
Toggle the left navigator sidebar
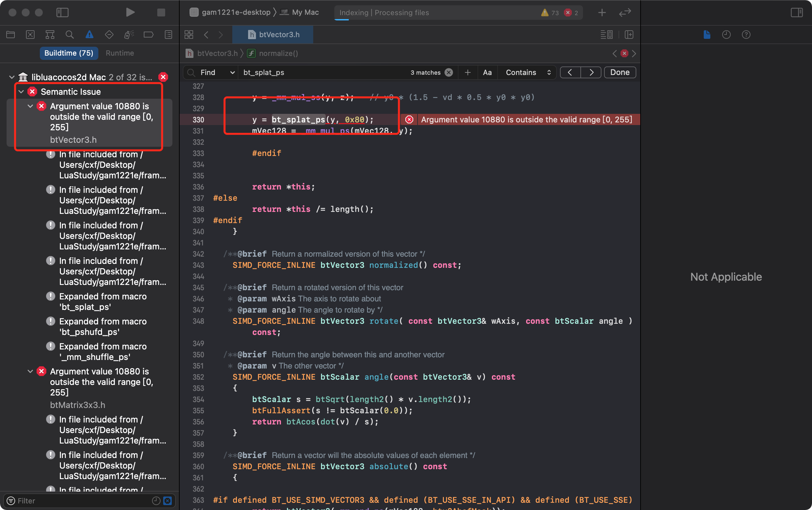(63, 13)
